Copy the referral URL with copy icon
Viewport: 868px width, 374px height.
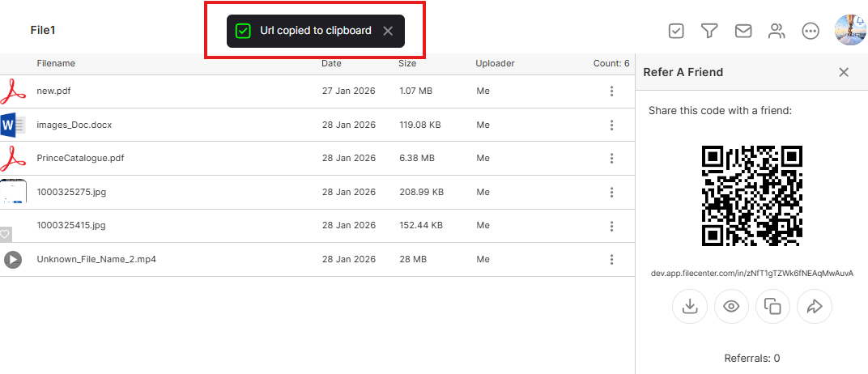(x=773, y=307)
